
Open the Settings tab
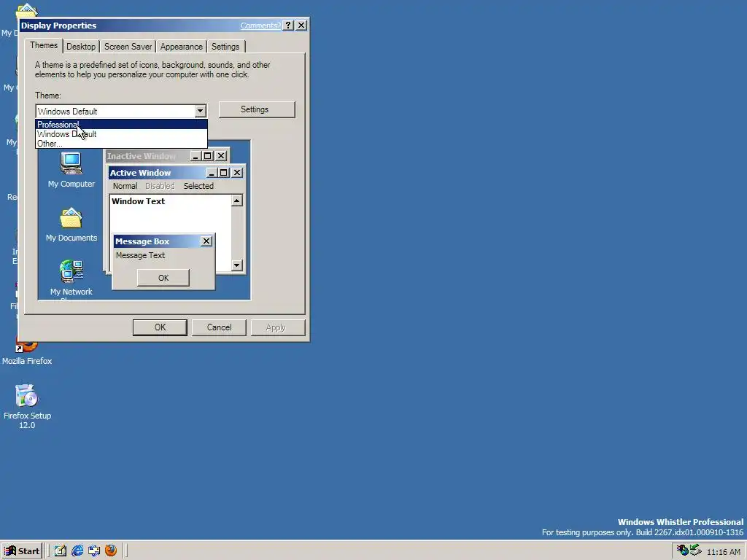[225, 47]
